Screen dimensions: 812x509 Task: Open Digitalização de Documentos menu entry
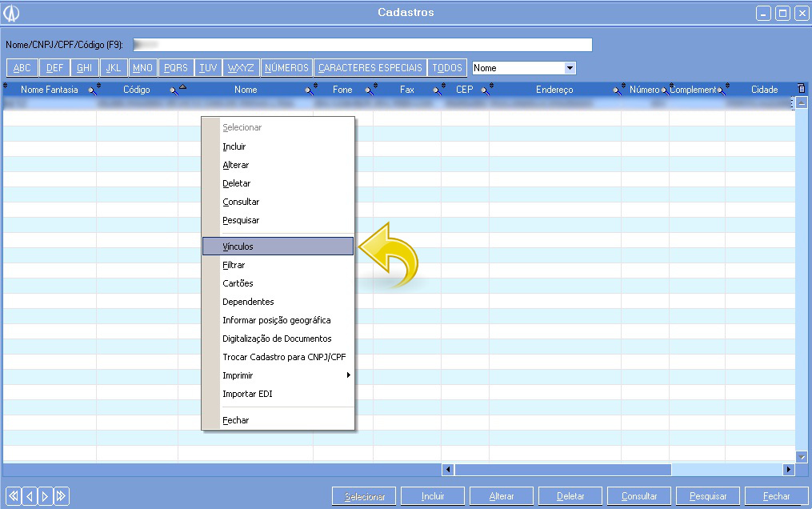click(277, 339)
